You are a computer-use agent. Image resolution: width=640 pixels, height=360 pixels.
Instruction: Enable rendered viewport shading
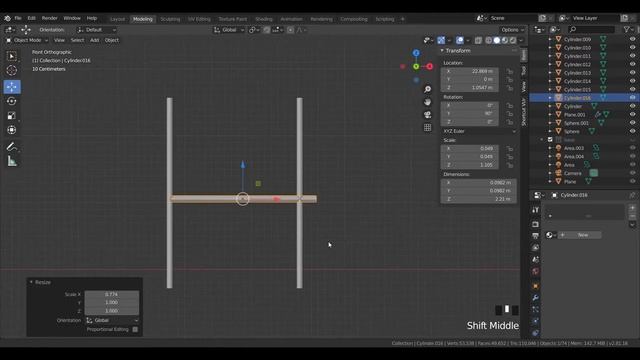513,40
